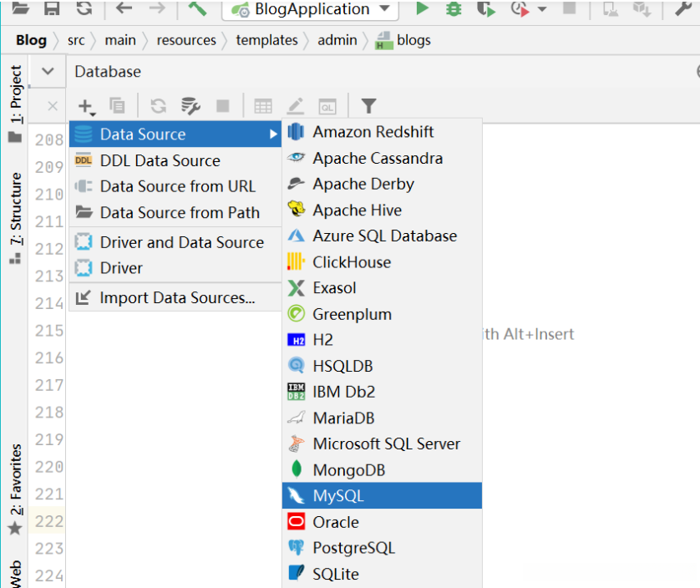Click the Refresh icon in Database toolbar
Screen dimensions: 700x588
pyautogui.click(x=158, y=106)
